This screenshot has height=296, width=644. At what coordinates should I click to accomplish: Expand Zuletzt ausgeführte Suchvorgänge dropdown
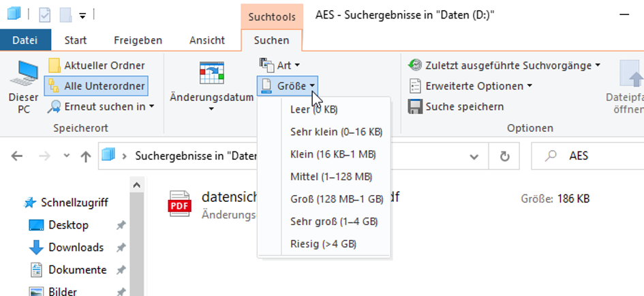pyautogui.click(x=504, y=65)
